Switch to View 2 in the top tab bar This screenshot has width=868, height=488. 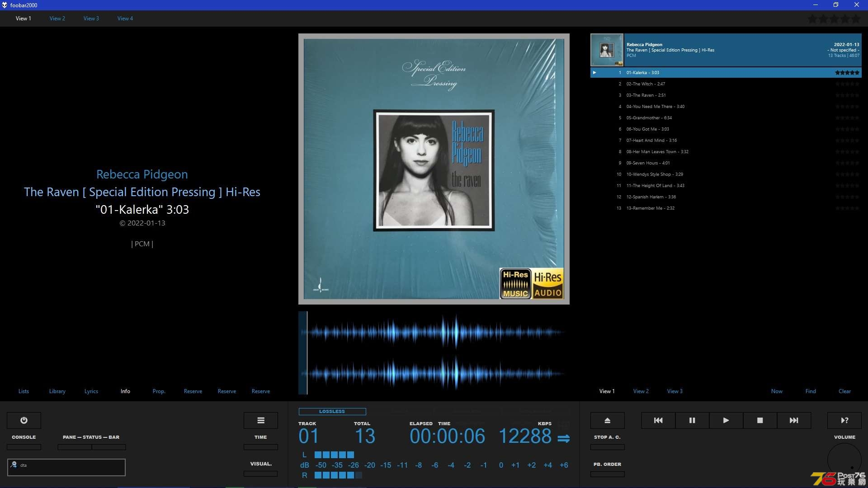pos(57,19)
